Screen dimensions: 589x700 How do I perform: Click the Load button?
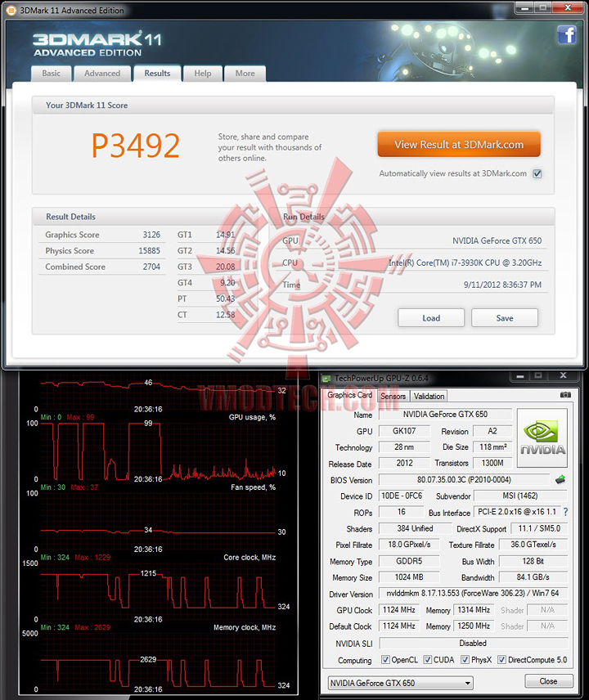click(431, 318)
